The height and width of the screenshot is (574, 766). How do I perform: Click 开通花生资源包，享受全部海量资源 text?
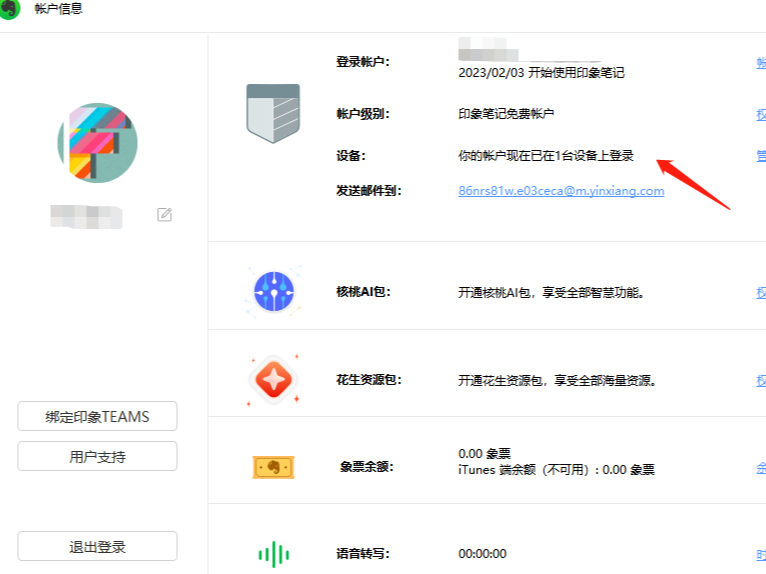pos(557,381)
